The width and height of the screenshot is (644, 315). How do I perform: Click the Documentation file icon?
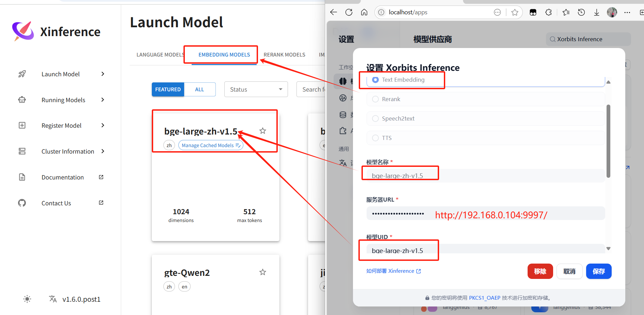coord(22,177)
